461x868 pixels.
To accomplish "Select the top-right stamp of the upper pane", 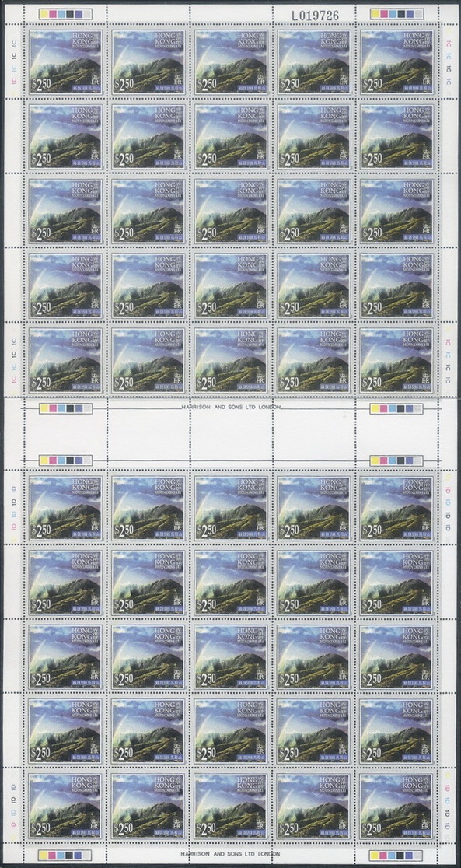I will pyautogui.click(x=396, y=62).
